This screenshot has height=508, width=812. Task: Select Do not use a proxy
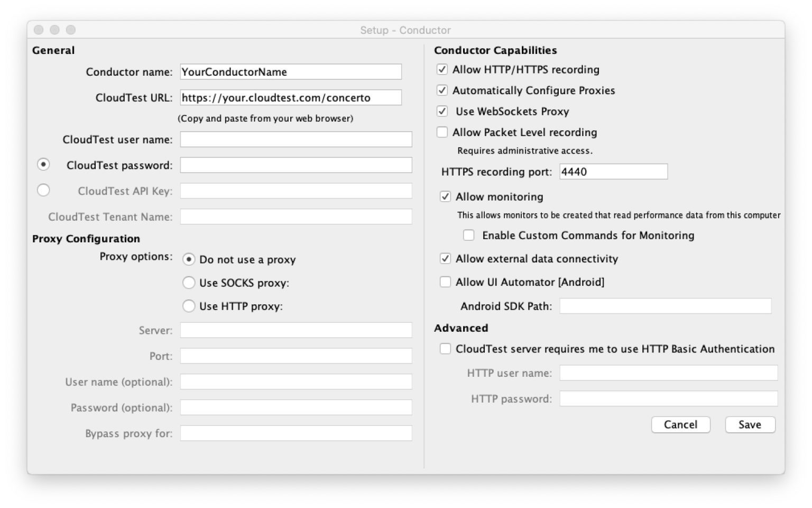coord(189,259)
